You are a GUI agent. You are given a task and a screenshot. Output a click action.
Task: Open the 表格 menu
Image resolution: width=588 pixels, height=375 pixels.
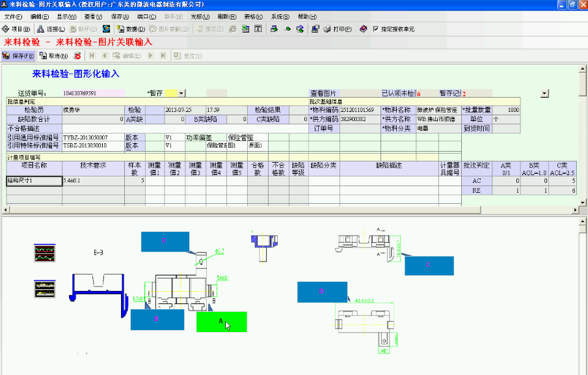coord(254,16)
